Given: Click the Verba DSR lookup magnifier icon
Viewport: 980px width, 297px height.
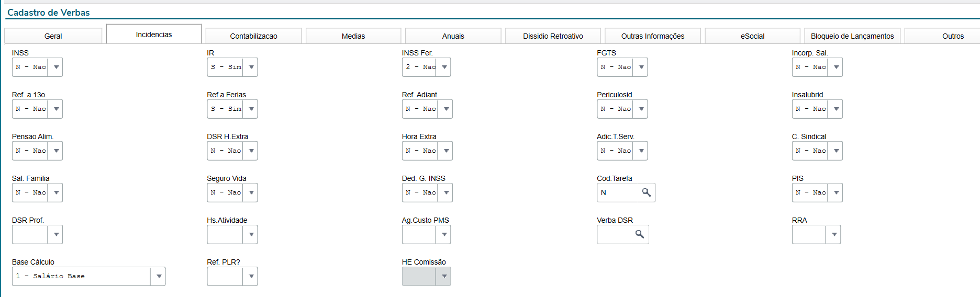Looking at the screenshot, I should click(x=640, y=234).
